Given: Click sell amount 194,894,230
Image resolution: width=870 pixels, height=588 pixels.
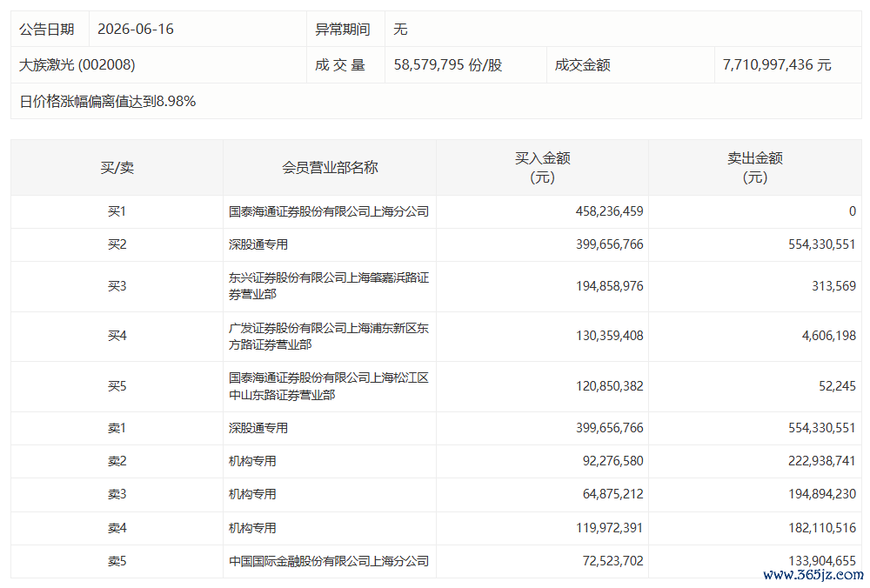Looking at the screenshot, I should point(822,494).
